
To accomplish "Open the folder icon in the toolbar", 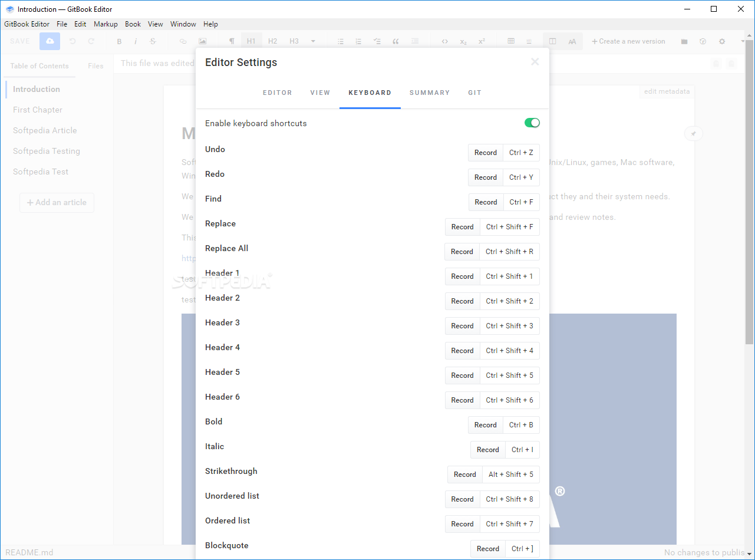I will 684,41.
